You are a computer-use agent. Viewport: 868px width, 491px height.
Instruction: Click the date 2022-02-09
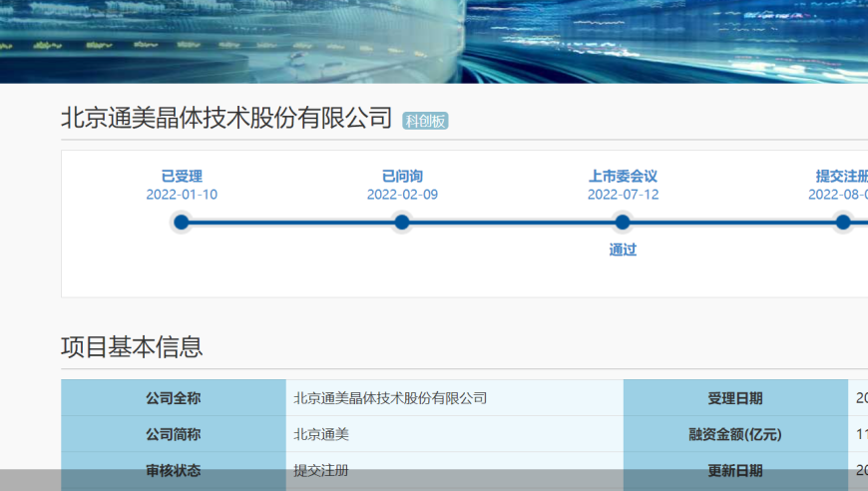pos(402,195)
